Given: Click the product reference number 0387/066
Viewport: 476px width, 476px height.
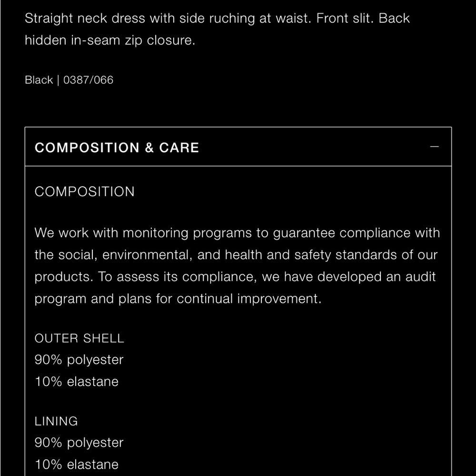Looking at the screenshot, I should [89, 80].
